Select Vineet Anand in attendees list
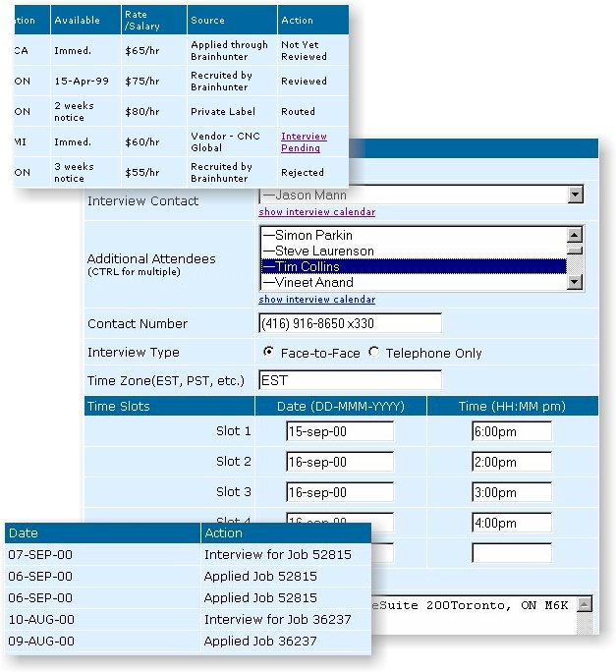The width and height of the screenshot is (616, 672). click(x=414, y=282)
